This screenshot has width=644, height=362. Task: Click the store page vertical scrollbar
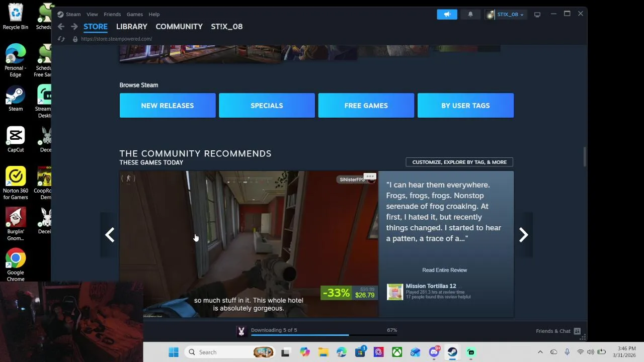pyautogui.click(x=584, y=156)
